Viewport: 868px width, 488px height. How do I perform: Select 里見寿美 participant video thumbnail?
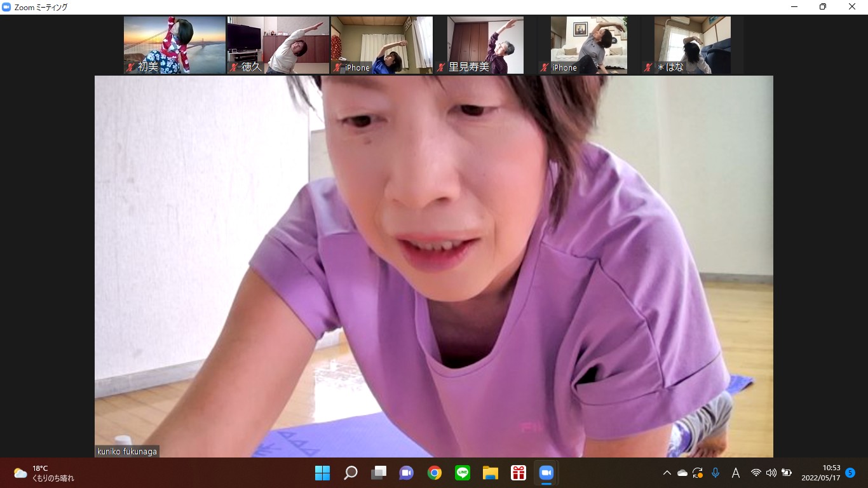pos(485,45)
